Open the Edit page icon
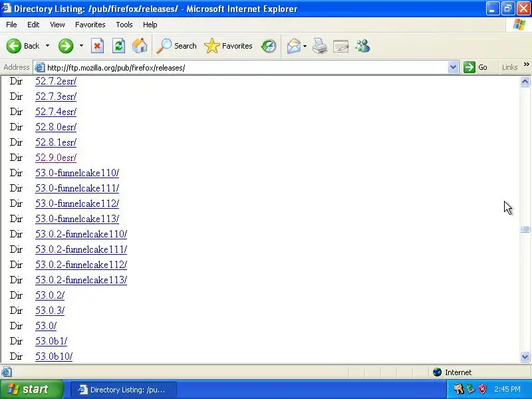This screenshot has width=532, height=399. point(341,46)
